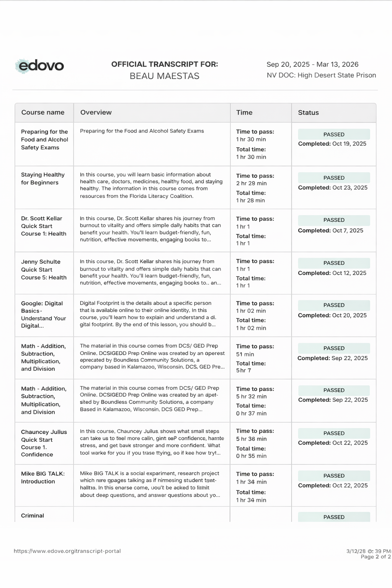
Task: Click the "Completed: Oct 19, 2025" date
Action: 332,144
